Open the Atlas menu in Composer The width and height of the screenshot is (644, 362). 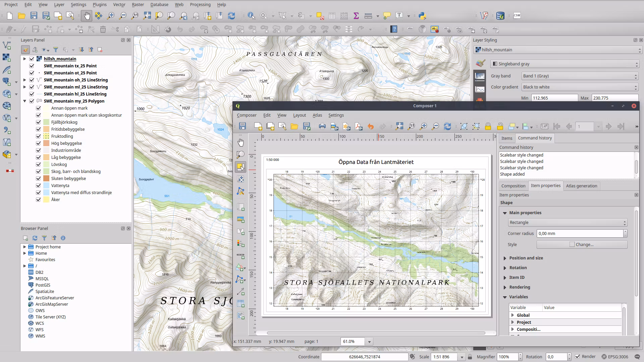(317, 115)
